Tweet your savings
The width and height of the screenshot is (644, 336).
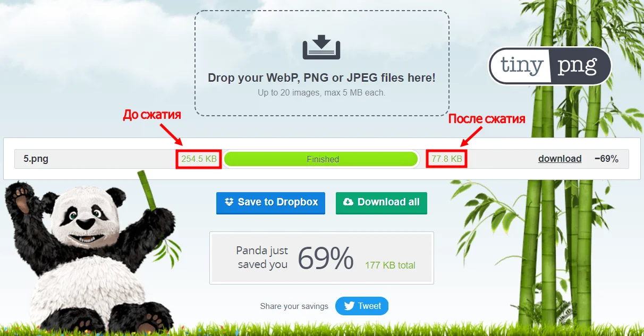tap(362, 306)
